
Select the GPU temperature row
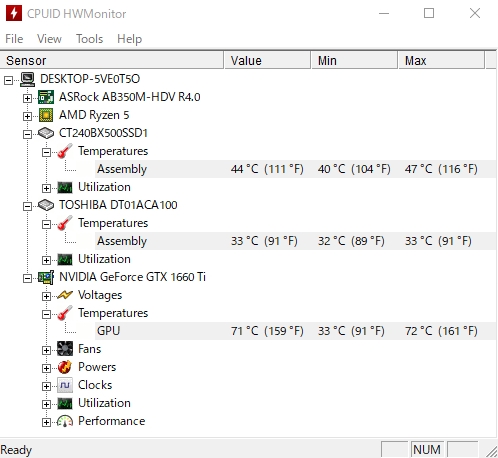tap(295, 331)
